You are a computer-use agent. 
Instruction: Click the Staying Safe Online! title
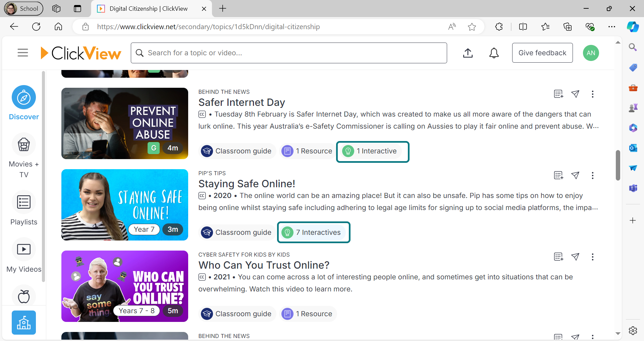247,184
